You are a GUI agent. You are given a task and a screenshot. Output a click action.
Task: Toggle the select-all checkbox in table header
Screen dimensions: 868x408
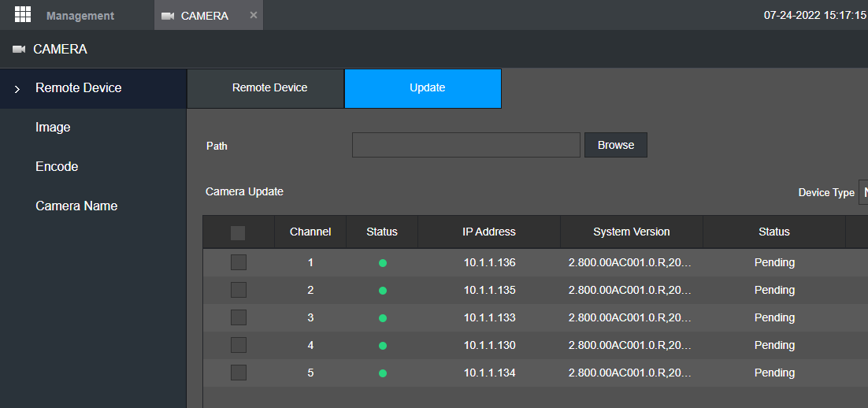(x=238, y=233)
